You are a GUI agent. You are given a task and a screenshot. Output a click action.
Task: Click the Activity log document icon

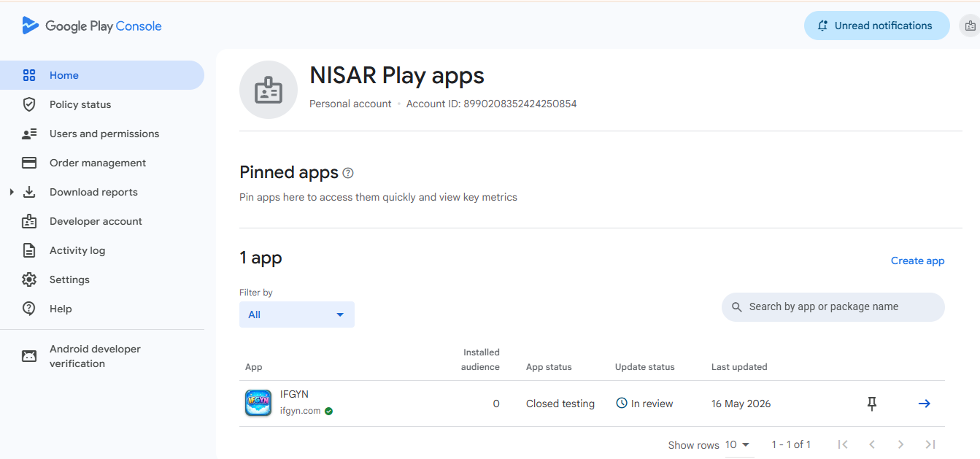[29, 250]
